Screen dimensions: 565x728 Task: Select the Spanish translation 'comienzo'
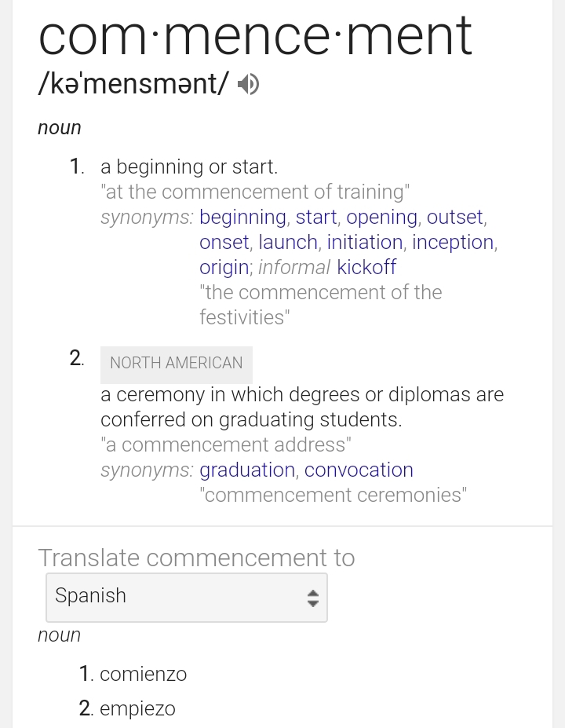point(143,674)
